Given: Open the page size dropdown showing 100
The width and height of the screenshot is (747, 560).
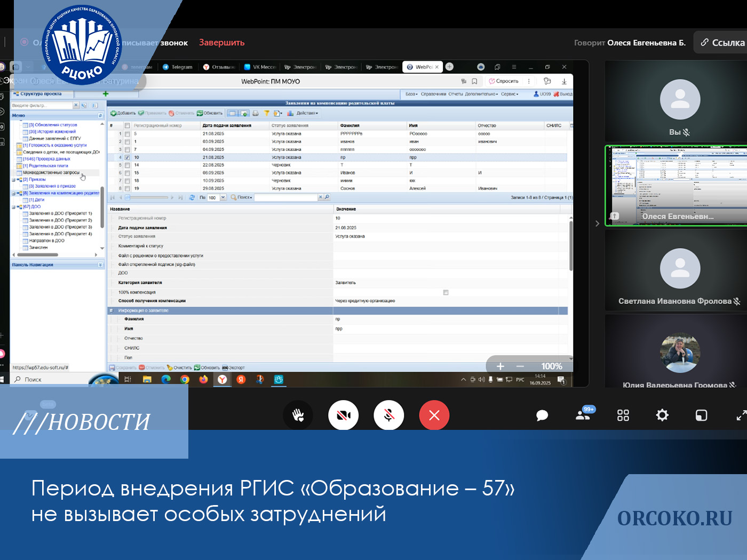Looking at the screenshot, I should (223, 197).
